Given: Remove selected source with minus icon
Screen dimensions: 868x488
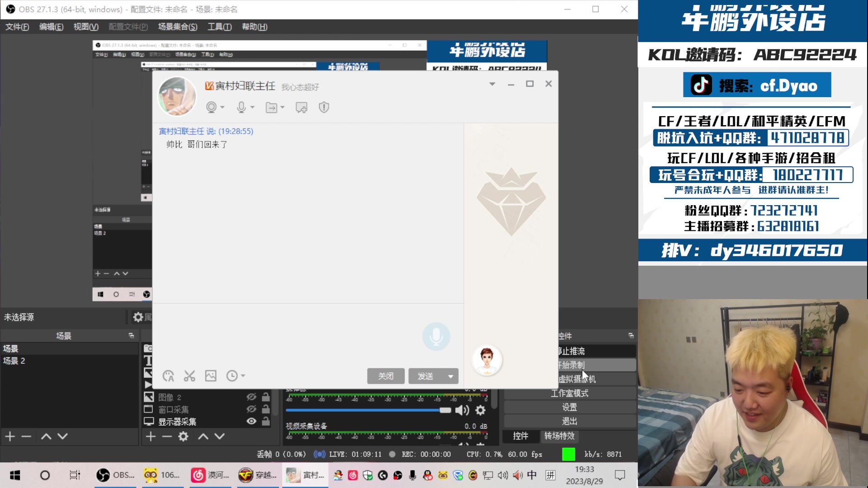Looking at the screenshot, I should (167, 436).
